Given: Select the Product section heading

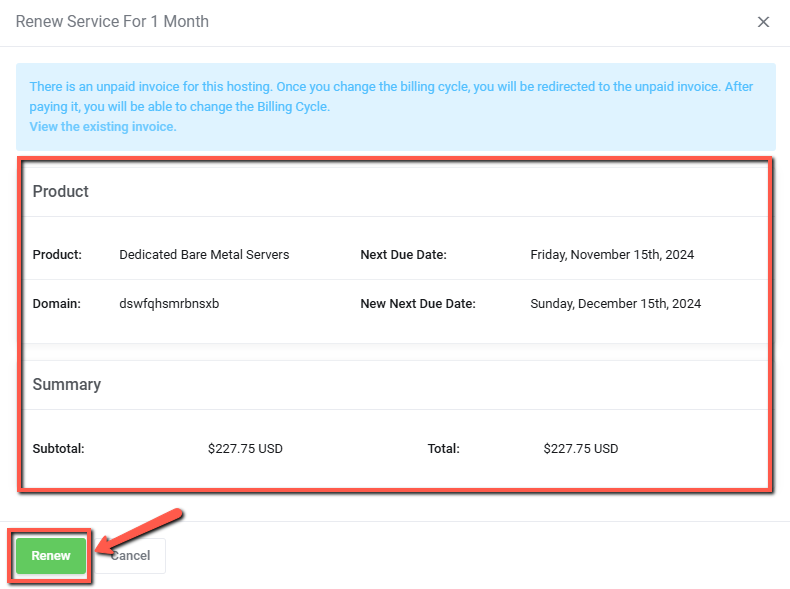Looking at the screenshot, I should (61, 191).
